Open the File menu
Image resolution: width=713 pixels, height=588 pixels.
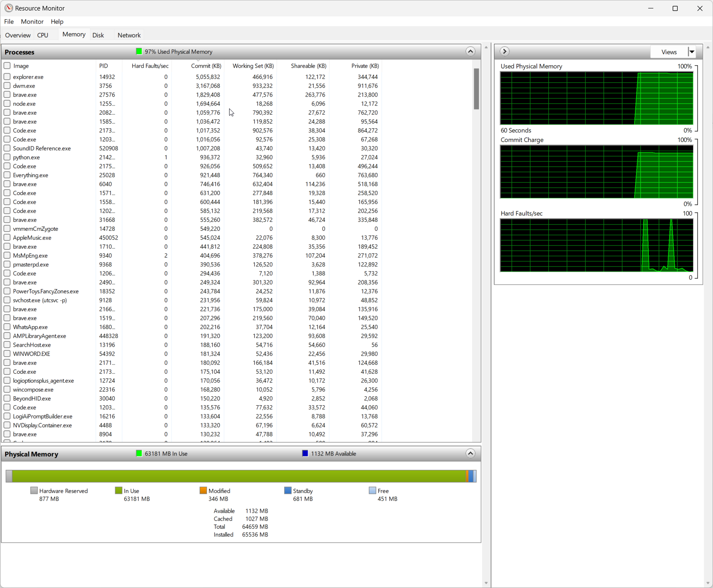(x=9, y=21)
